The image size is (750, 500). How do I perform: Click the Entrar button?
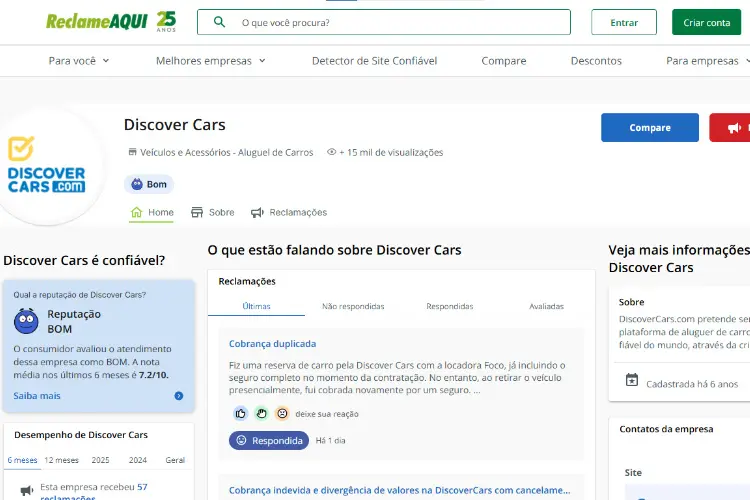(x=624, y=22)
